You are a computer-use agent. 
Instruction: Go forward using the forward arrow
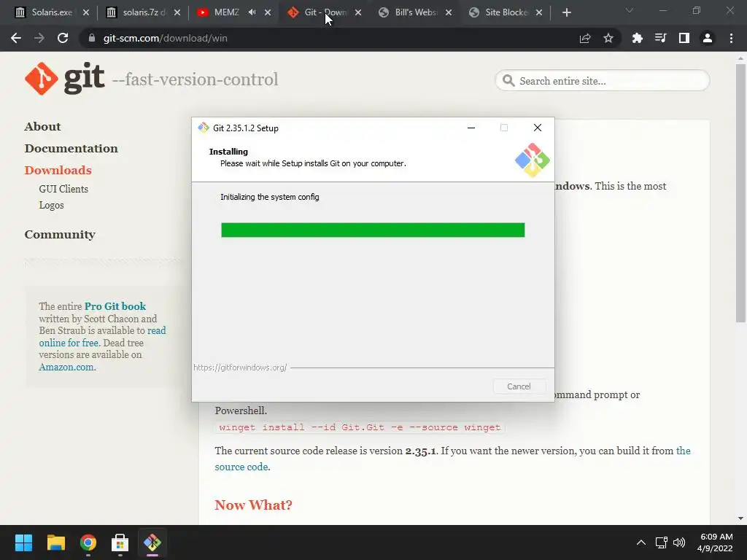39,38
